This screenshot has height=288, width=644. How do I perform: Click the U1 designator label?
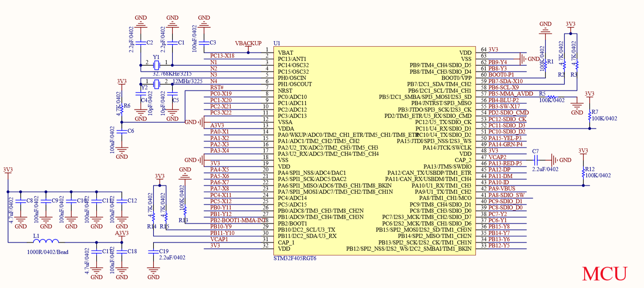(277, 43)
